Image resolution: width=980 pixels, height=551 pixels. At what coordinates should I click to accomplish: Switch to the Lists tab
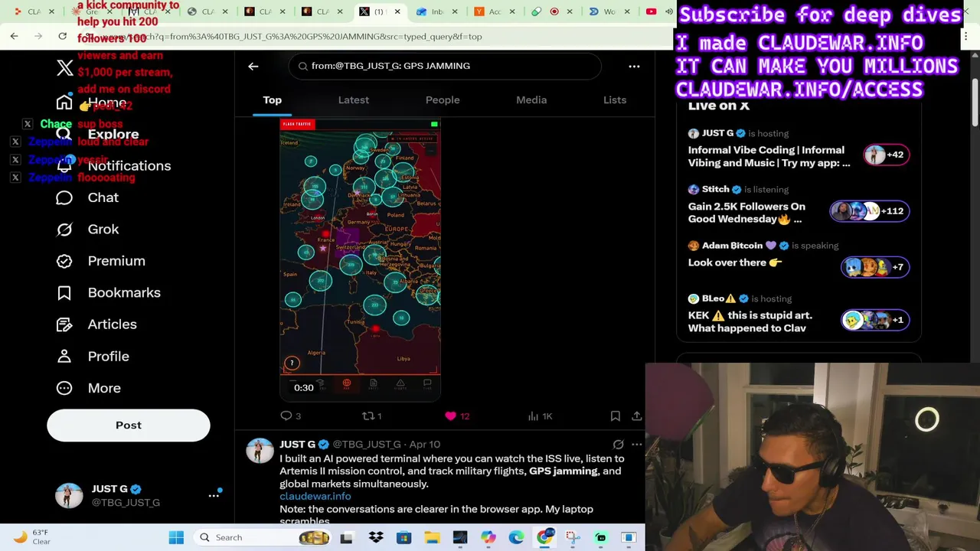(615, 100)
